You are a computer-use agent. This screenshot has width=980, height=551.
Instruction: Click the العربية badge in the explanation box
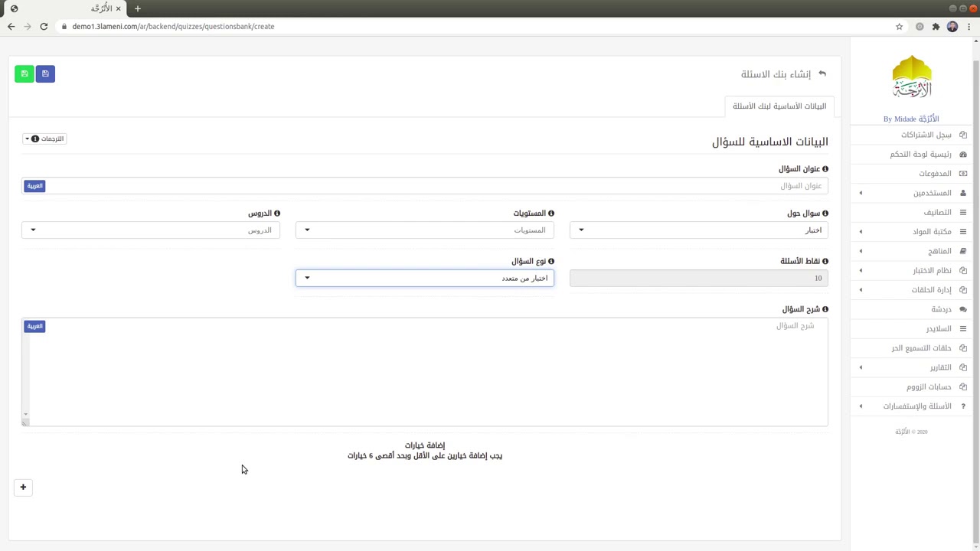[34, 326]
